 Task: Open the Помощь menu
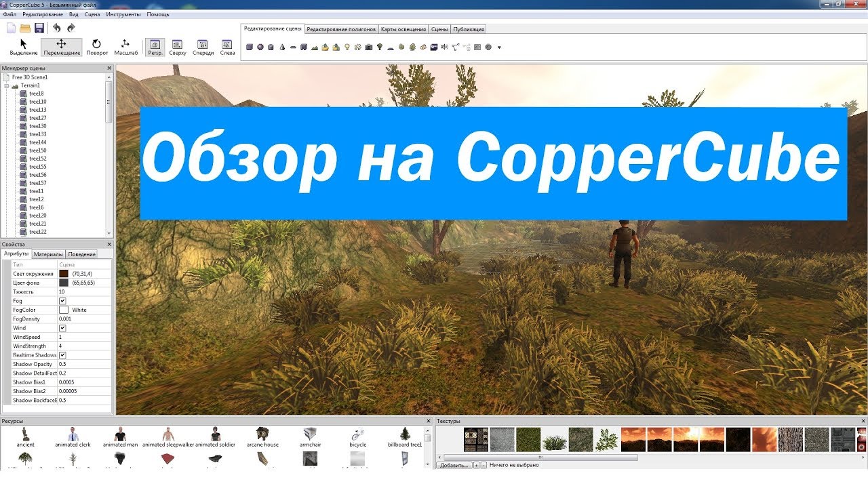point(158,14)
